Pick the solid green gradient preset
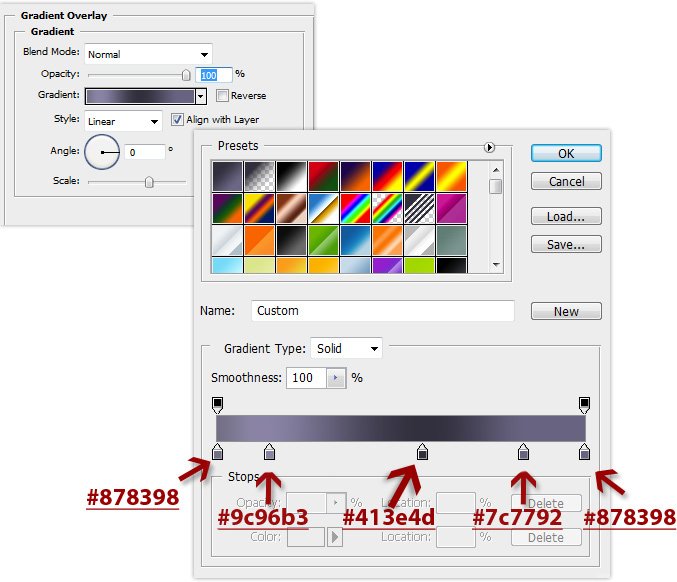Viewport: 677px width, 582px height. coord(323,240)
